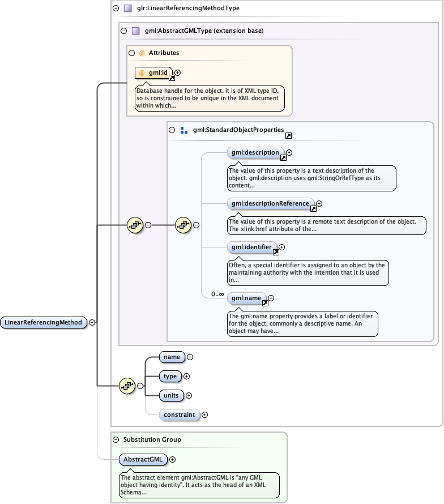Screen dimensions: 444x504
Task: Expand the units element
Action: click(189, 396)
